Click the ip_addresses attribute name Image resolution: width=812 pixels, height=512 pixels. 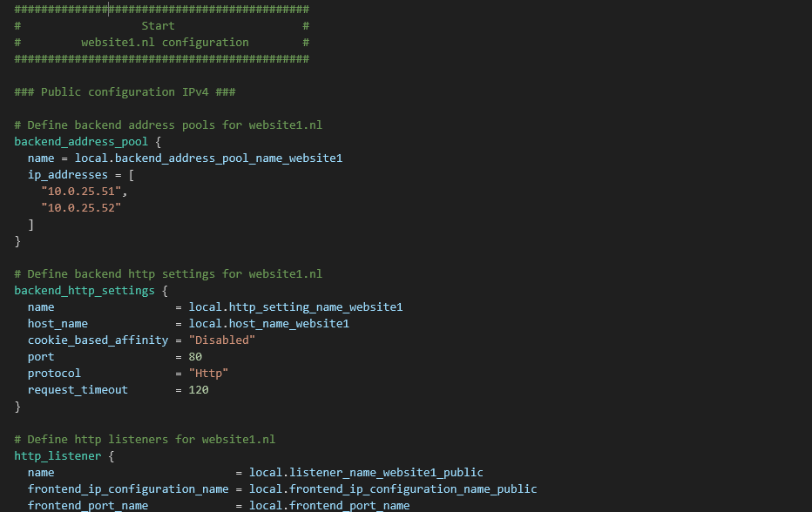point(68,174)
